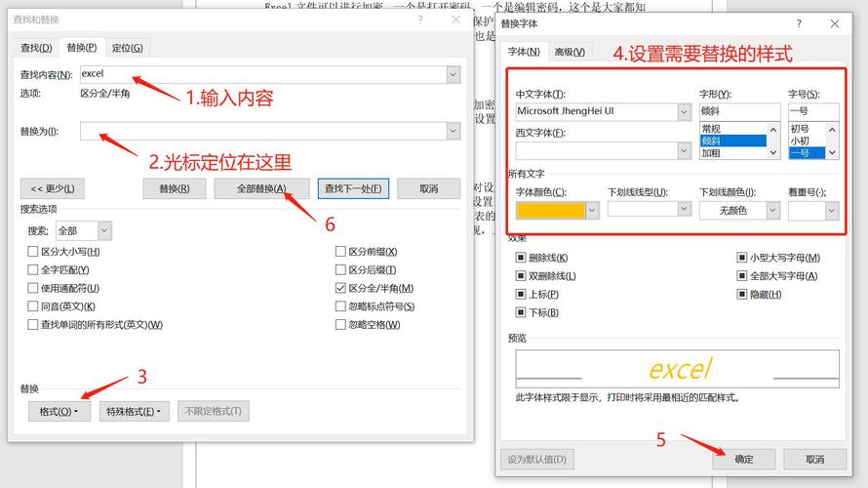This screenshot has height=488, width=868.
Task: Toggle 上标(P) checkbox
Action: [521, 294]
